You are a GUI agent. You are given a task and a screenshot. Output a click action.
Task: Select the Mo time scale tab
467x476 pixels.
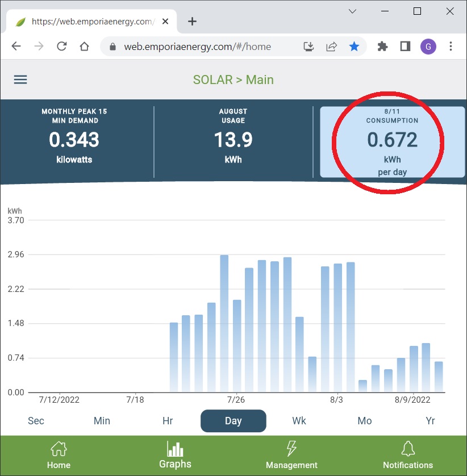pyautogui.click(x=365, y=421)
